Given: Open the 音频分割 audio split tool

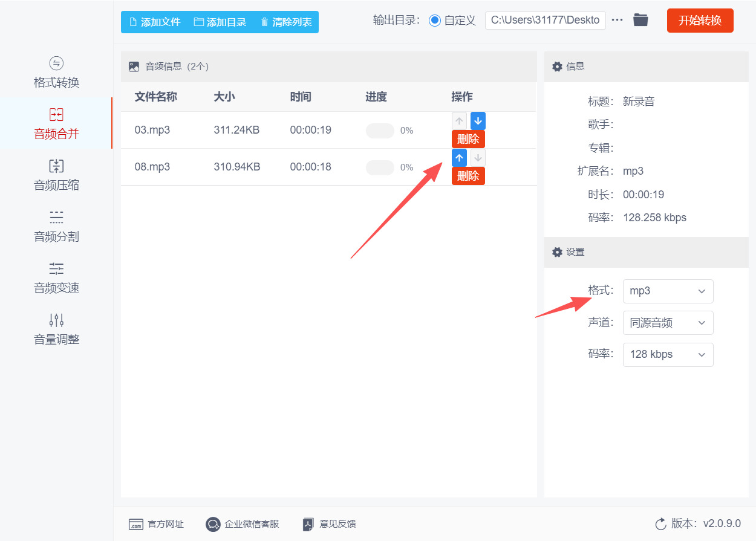Looking at the screenshot, I should pos(56,227).
